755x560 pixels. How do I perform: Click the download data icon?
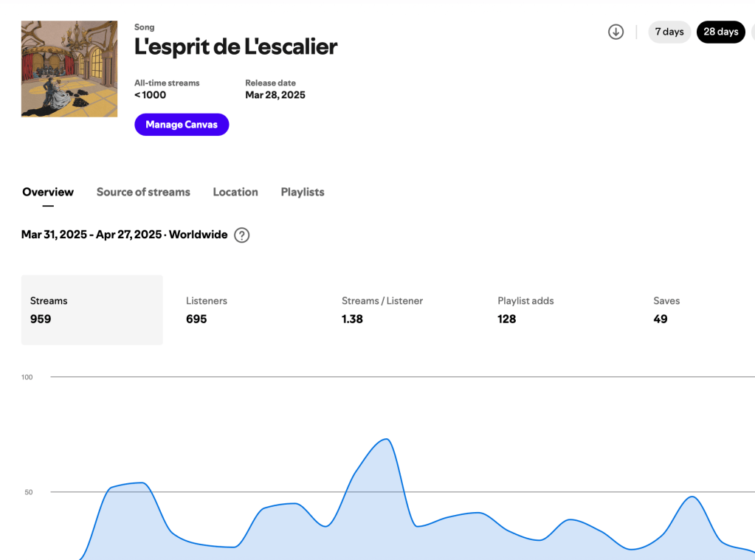616,32
